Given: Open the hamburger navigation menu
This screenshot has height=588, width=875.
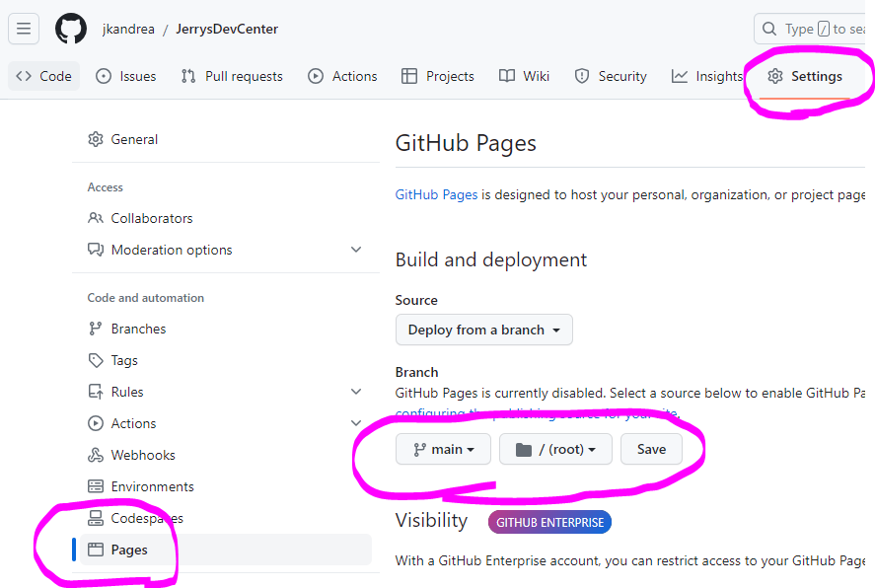Looking at the screenshot, I should click(x=24, y=29).
